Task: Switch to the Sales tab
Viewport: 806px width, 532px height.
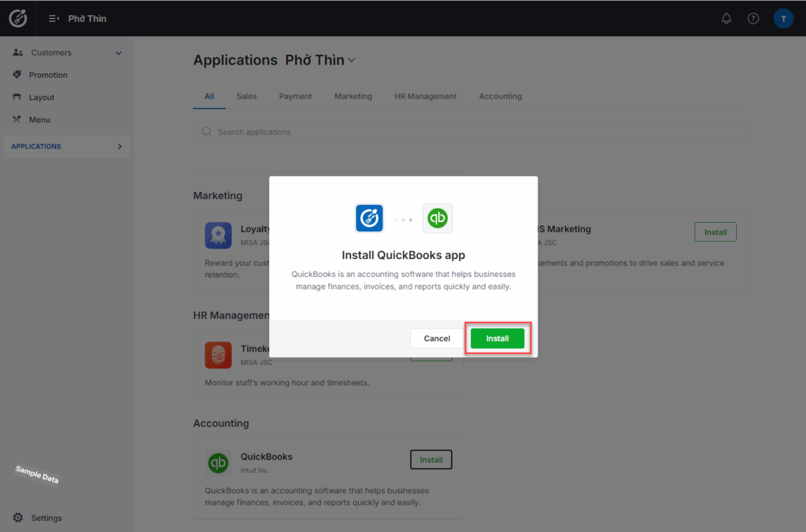Action: point(246,97)
